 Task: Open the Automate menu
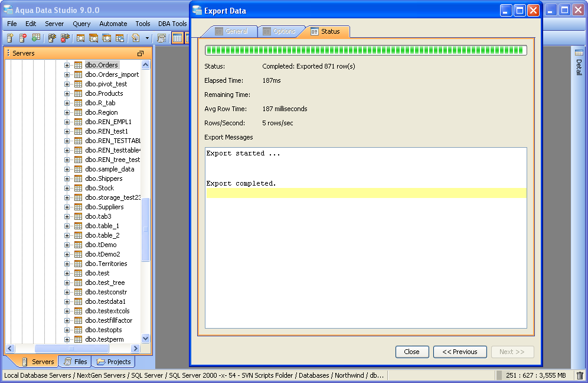pos(113,24)
